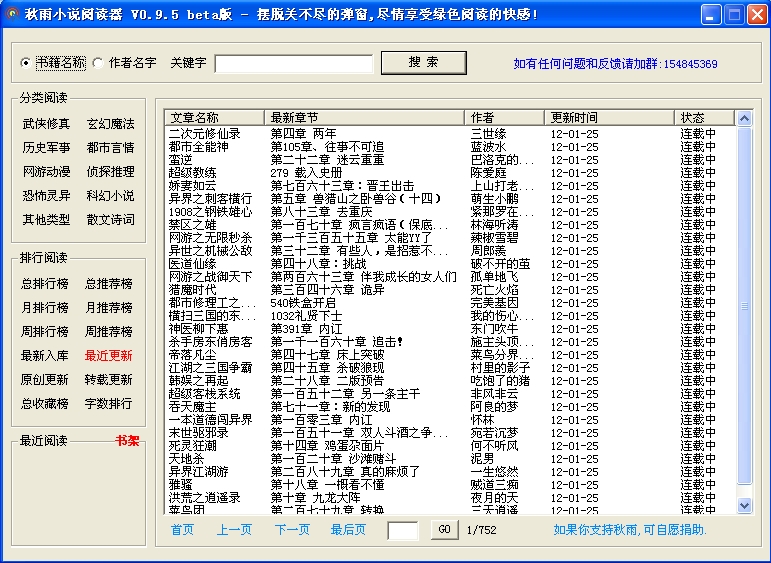This screenshot has height=563, width=771.
Task: Open the 玄幻魔法 category
Action: (x=110, y=124)
